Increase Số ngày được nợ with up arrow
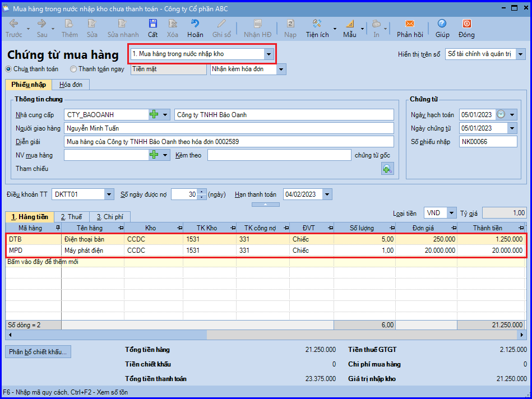The width and height of the screenshot is (532, 399). pos(202,192)
